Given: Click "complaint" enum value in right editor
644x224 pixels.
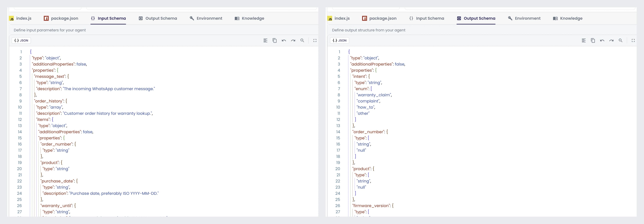Looking at the screenshot, I should pos(368,101).
